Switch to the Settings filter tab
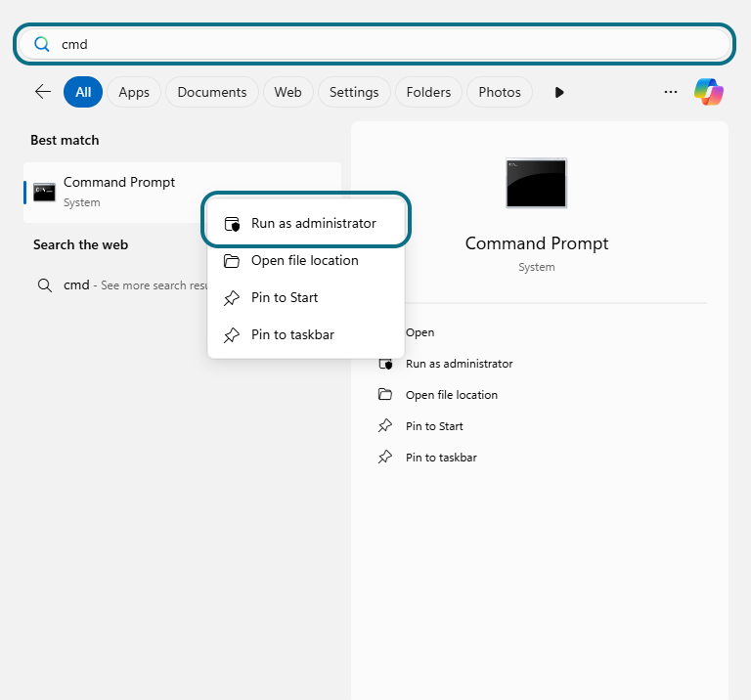The image size is (751, 700). 354,92
